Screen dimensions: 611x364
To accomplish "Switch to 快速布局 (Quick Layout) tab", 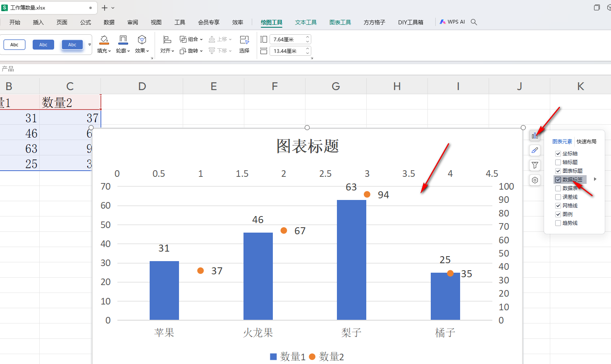I will 587,142.
